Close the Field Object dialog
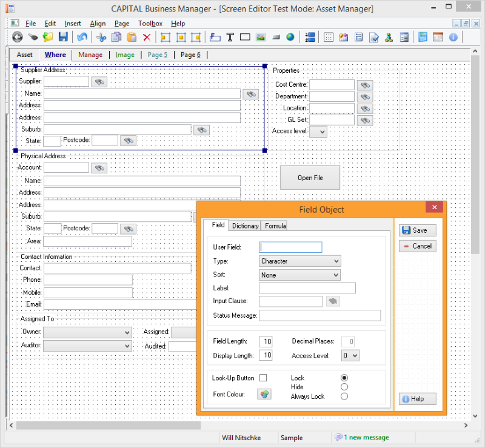This screenshot has width=485, height=448. [x=434, y=207]
